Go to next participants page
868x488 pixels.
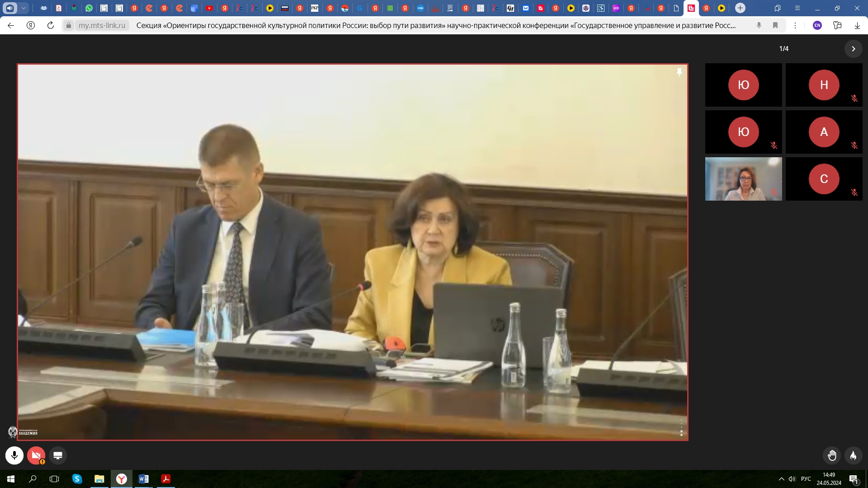853,49
